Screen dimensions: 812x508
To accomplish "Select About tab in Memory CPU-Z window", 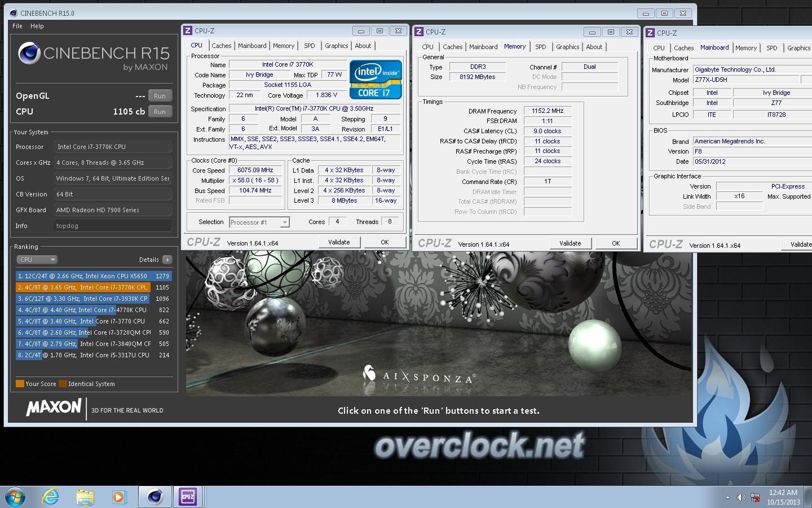I will 594,47.
